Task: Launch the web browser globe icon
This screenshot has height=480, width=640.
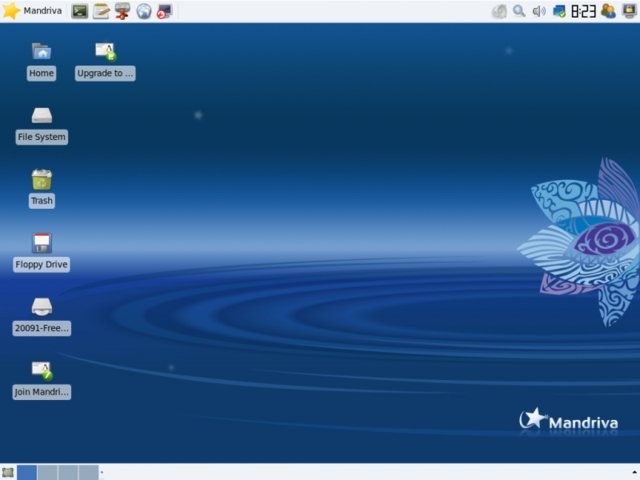Action: click(144, 11)
